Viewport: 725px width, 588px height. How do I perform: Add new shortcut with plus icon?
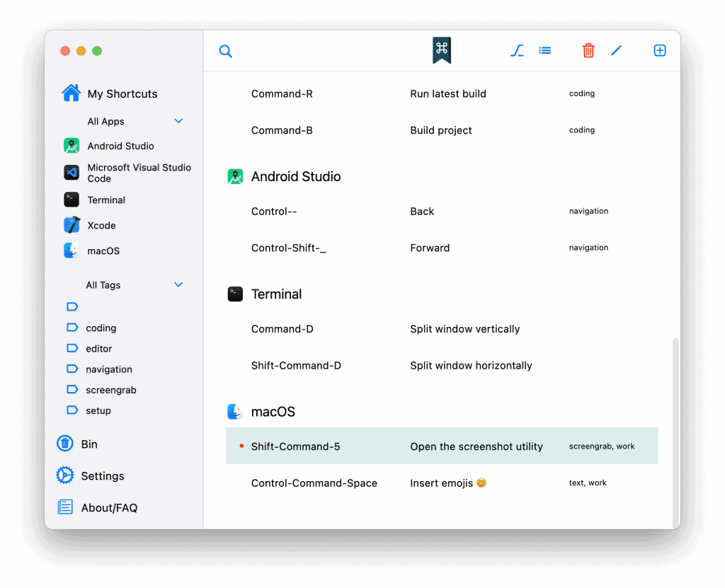click(x=660, y=50)
